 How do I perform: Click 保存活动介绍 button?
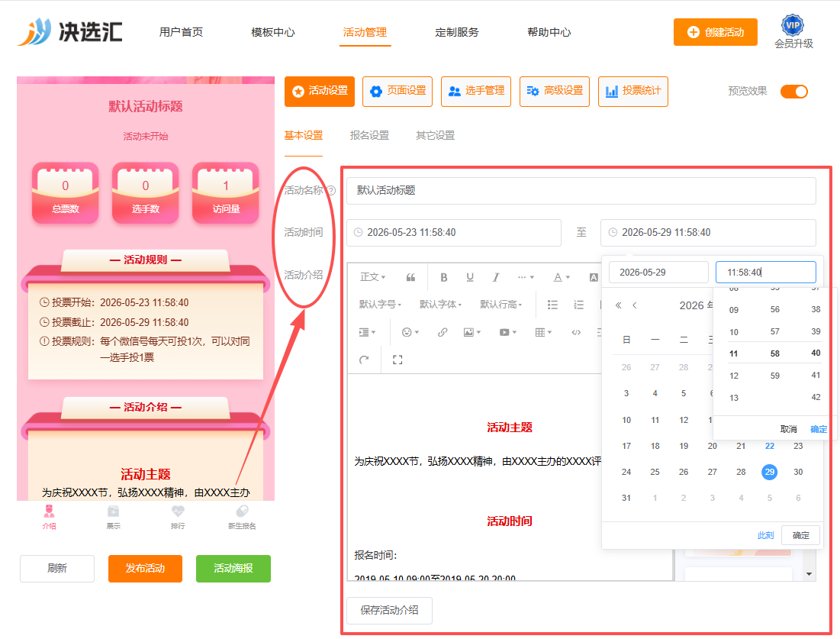point(389,610)
